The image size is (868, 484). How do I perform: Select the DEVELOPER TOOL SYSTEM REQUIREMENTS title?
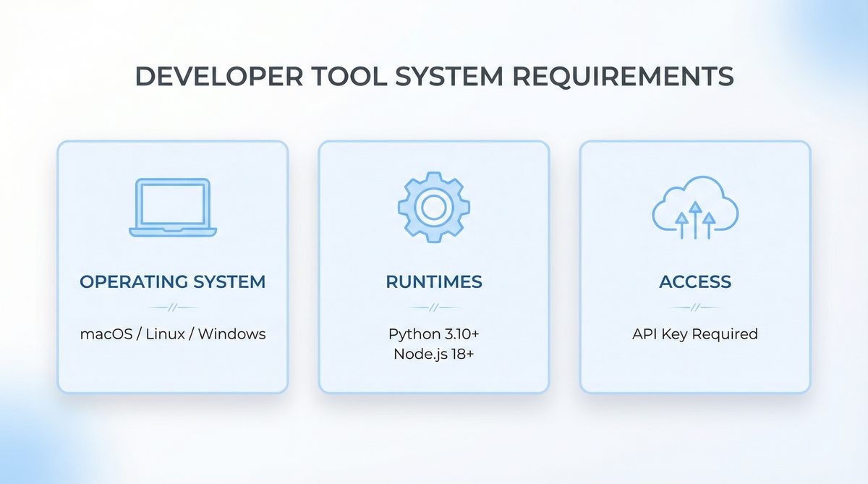tap(434, 75)
